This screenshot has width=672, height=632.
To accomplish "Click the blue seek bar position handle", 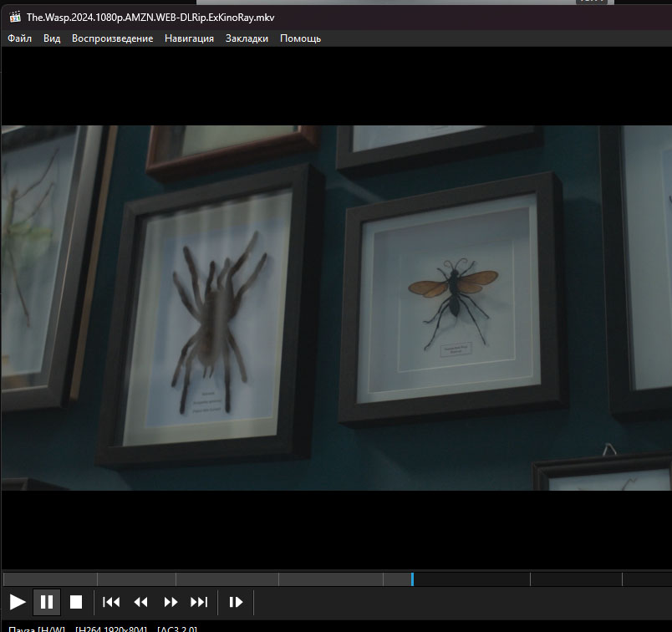I will tap(412, 578).
